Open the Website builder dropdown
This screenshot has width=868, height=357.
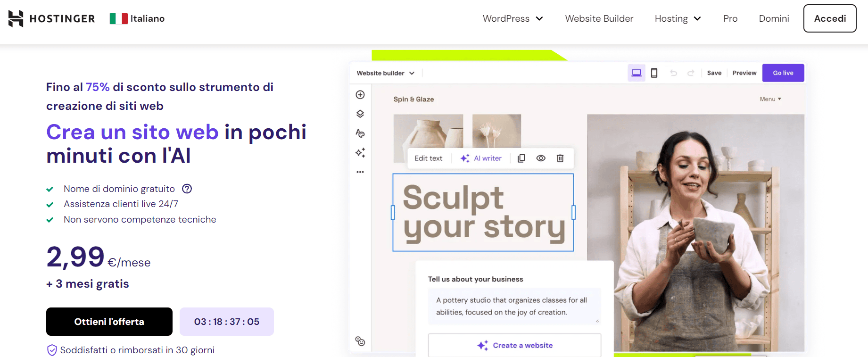pyautogui.click(x=385, y=73)
